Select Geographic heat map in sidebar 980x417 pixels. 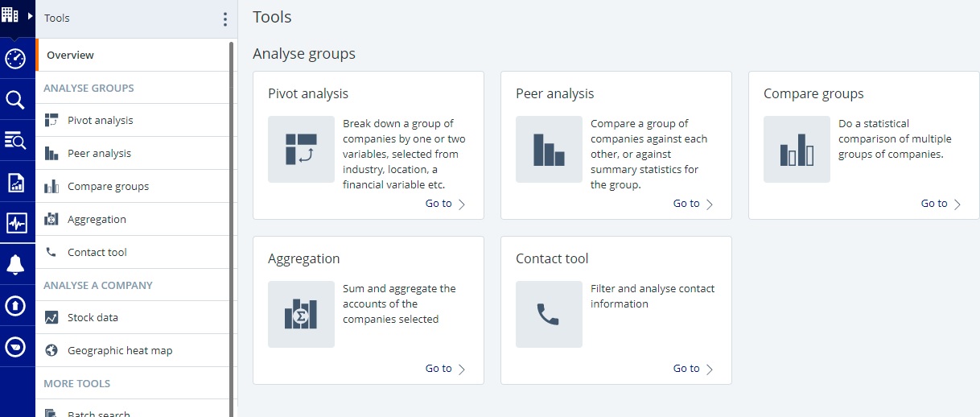coord(119,351)
